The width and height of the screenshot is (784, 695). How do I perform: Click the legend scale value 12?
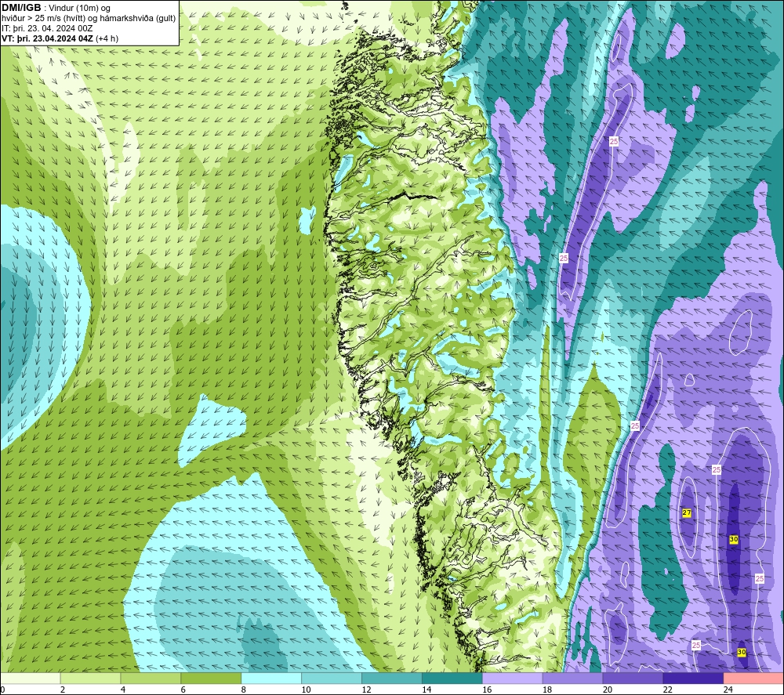(x=366, y=690)
